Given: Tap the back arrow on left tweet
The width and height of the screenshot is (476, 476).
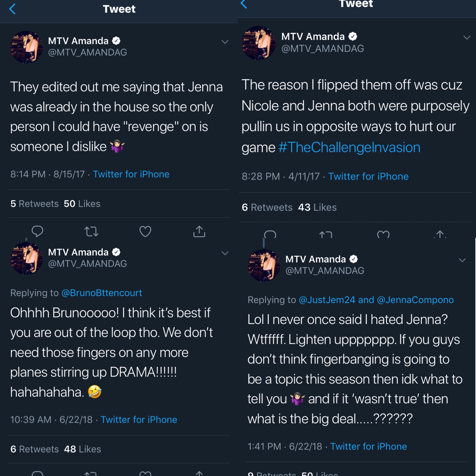Looking at the screenshot, I should coord(12,9).
